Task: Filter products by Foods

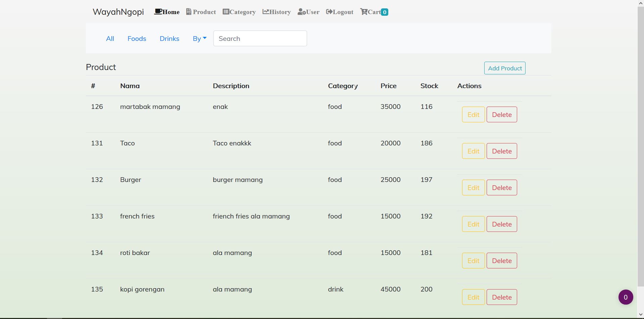Action: click(137, 39)
